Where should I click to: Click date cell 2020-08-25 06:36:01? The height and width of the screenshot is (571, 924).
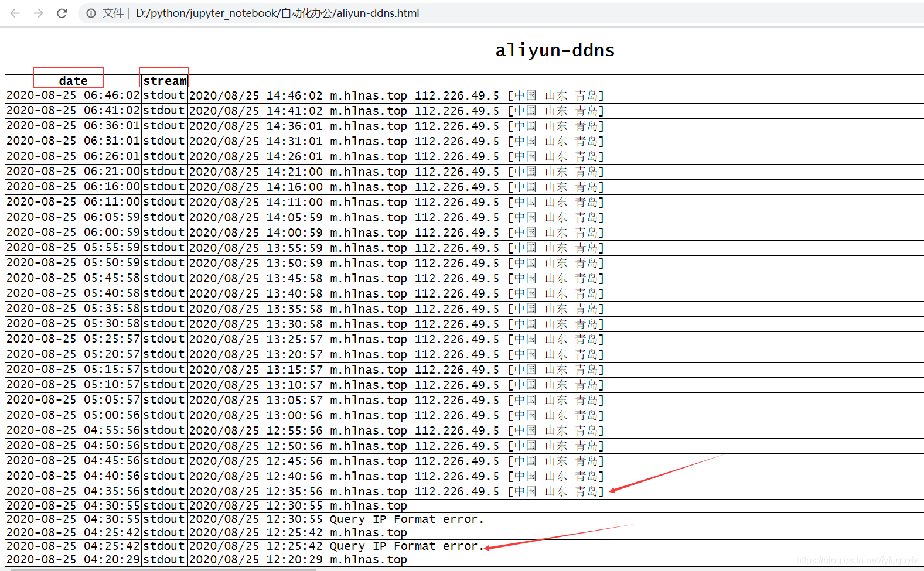pos(73,126)
